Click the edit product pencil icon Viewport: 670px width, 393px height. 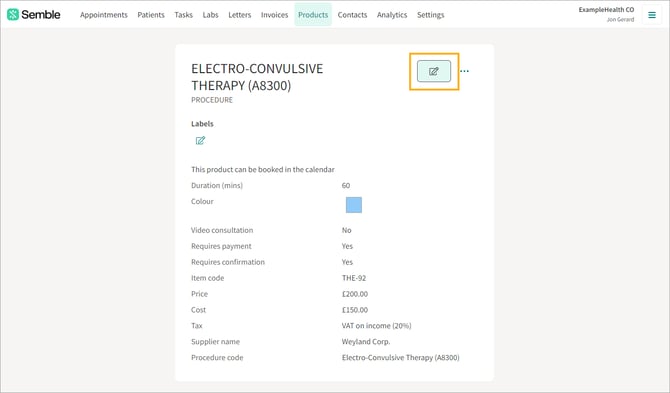(434, 71)
